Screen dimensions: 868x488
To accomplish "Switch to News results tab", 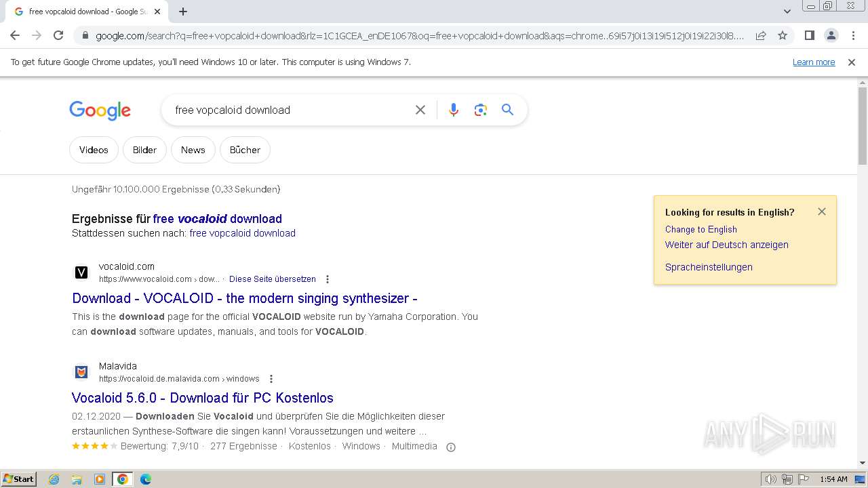I will click(x=193, y=150).
